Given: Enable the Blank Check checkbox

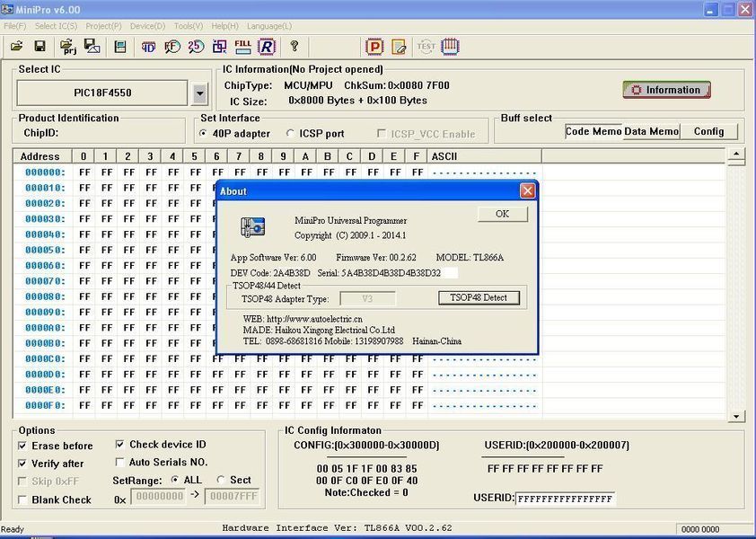Looking at the screenshot, I should (22, 499).
